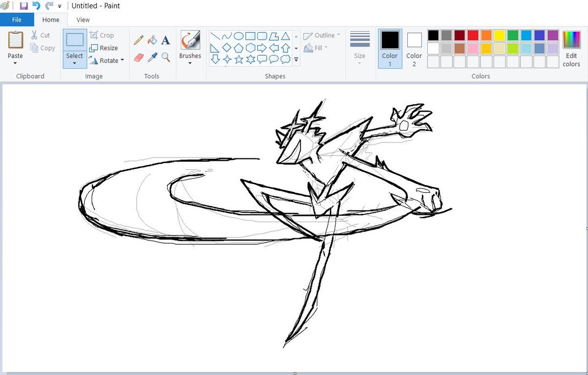The height and width of the screenshot is (375, 588).
Task: Pick the green color swatch
Action: [x=513, y=35]
